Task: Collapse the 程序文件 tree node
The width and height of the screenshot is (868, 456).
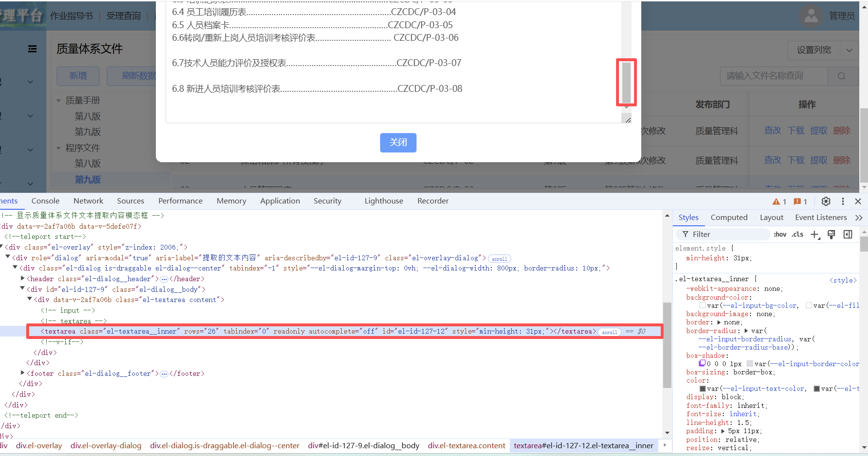Action: (59, 148)
